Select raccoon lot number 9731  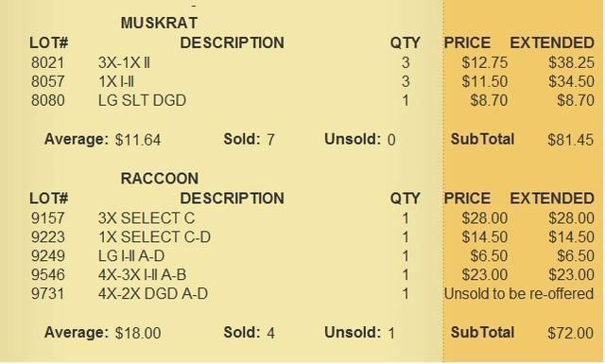pyautogui.click(x=48, y=294)
